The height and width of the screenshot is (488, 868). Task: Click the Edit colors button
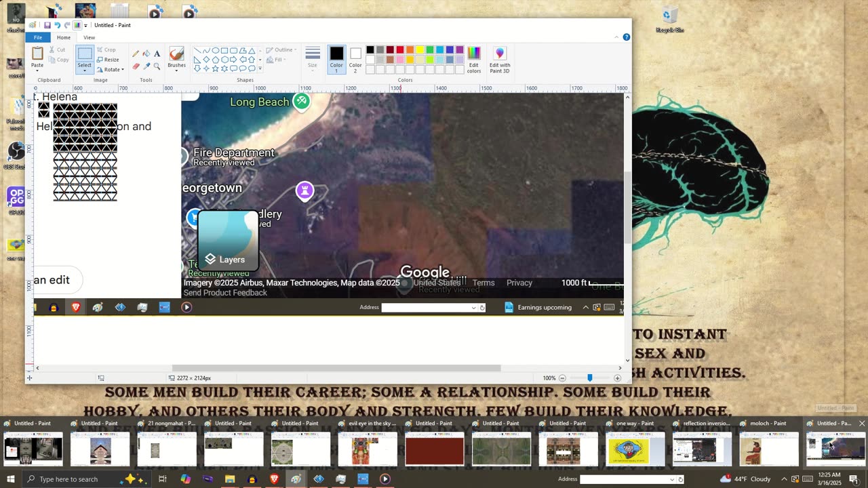pos(474,60)
